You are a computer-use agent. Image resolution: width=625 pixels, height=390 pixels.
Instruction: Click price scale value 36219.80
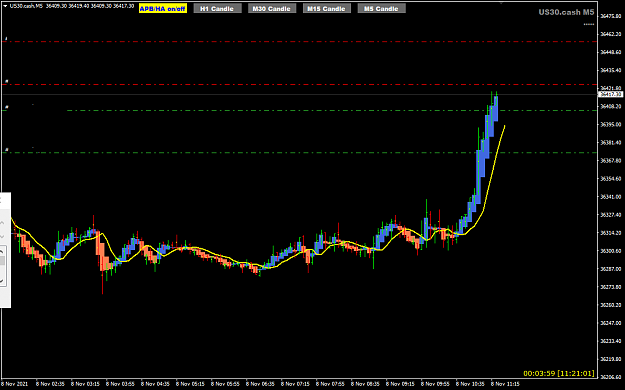611,359
